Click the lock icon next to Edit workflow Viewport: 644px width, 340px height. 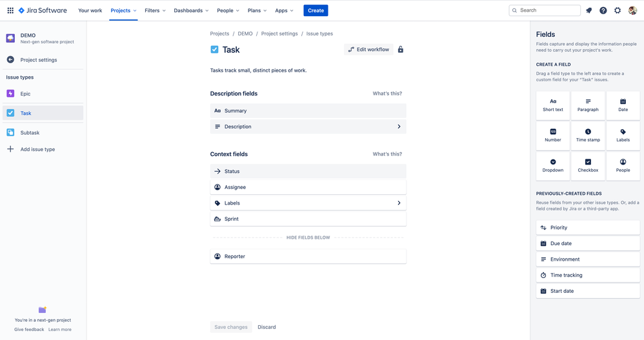pos(401,49)
